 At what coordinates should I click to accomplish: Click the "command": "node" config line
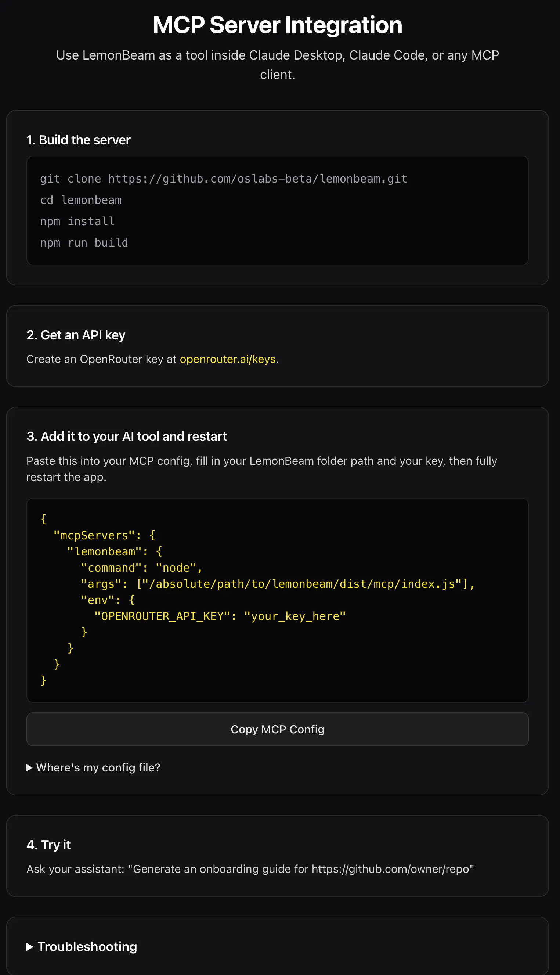point(141,568)
